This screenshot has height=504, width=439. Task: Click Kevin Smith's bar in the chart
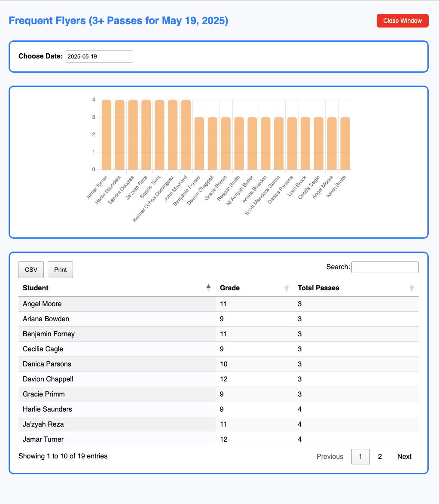[345, 143]
